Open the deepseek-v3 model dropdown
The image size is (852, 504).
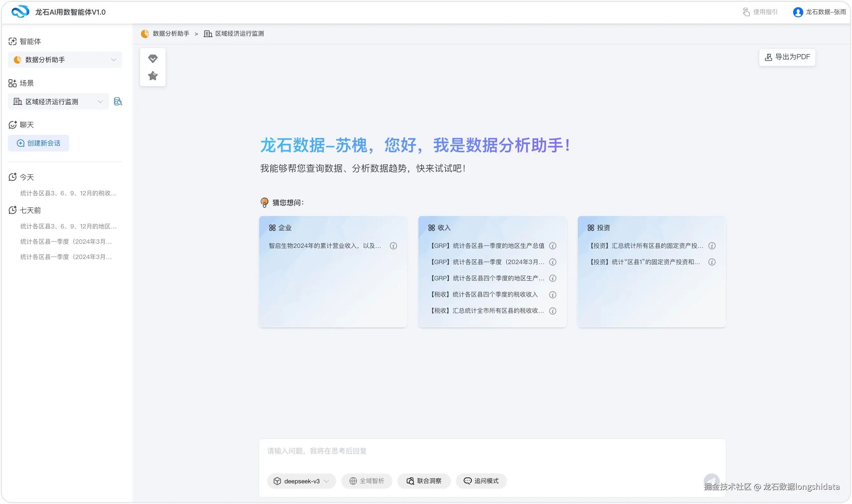click(301, 481)
